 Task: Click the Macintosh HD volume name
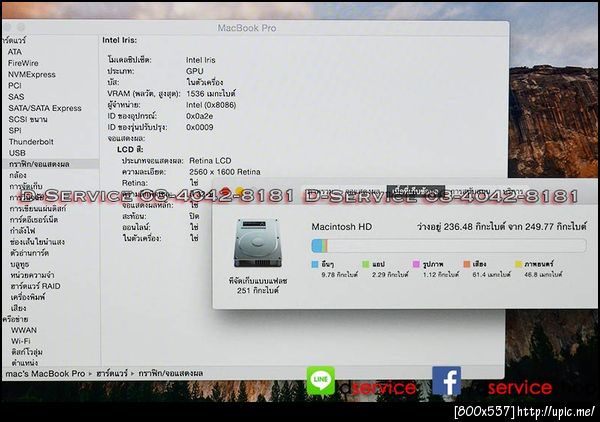point(342,227)
